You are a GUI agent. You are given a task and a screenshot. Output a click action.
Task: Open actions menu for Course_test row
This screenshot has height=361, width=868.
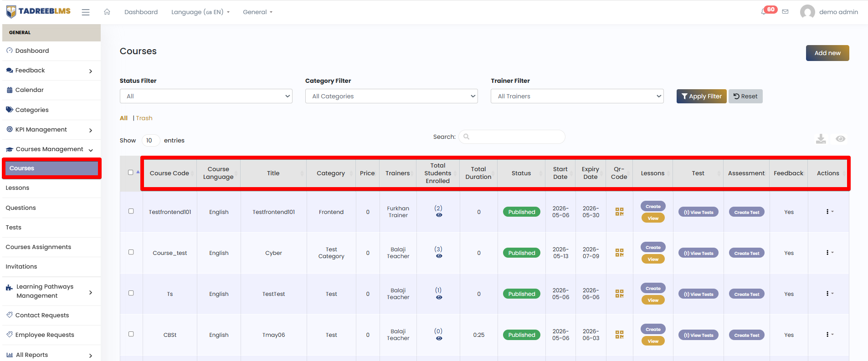(x=829, y=253)
